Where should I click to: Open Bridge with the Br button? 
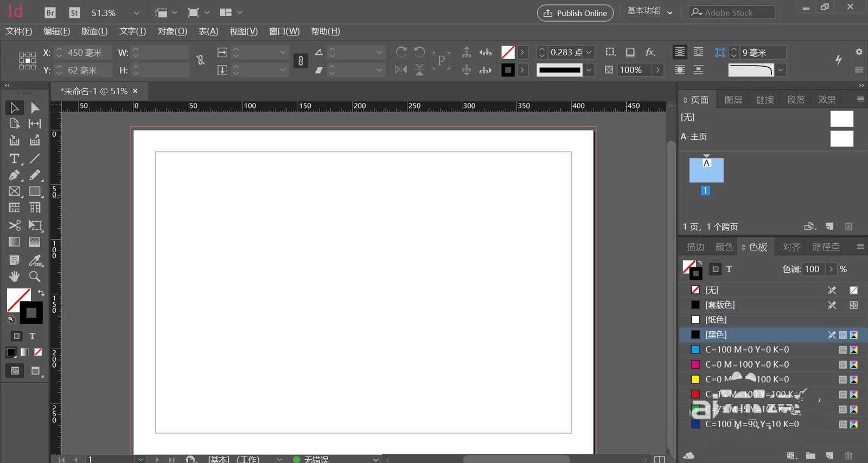(x=50, y=12)
